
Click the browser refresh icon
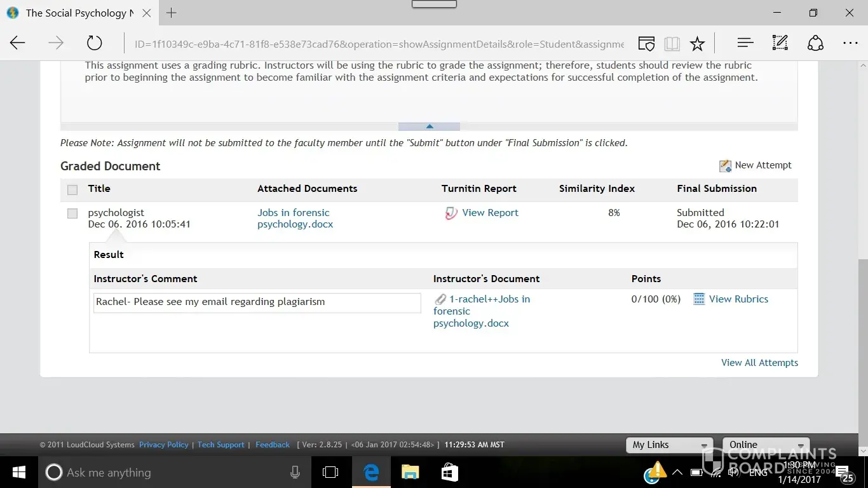94,43
